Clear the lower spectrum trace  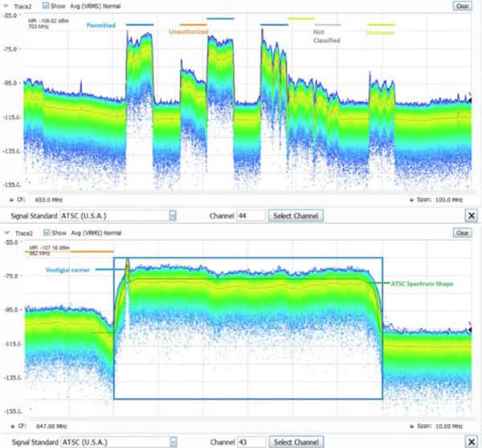(x=463, y=233)
